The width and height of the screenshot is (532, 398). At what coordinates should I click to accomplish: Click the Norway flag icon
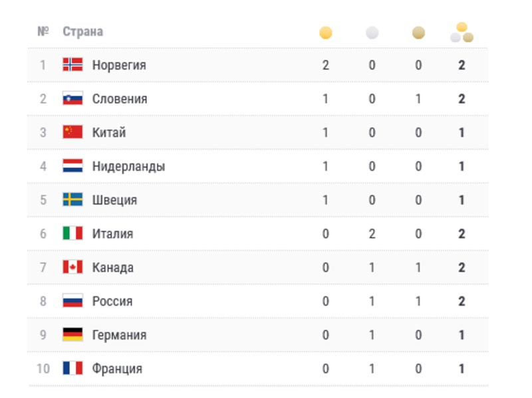[x=72, y=64]
